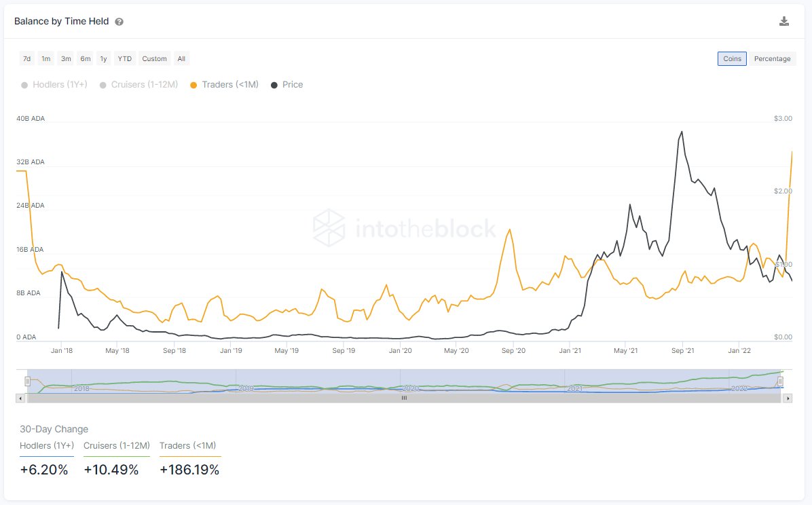
Task: Click the right range navigator handle
Action: (x=781, y=381)
